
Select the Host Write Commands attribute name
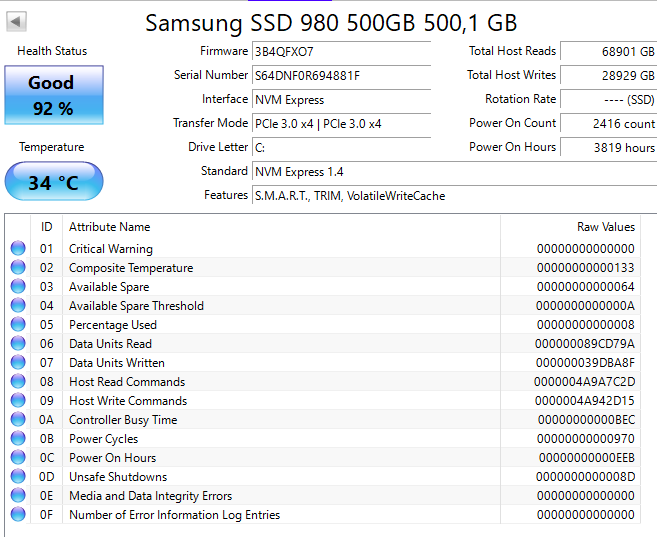[128, 401]
